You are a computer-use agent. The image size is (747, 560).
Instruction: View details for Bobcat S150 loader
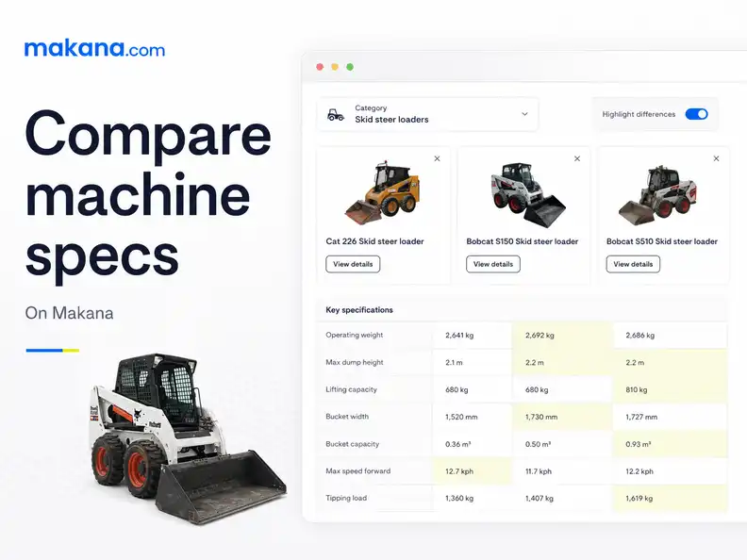pyautogui.click(x=493, y=264)
